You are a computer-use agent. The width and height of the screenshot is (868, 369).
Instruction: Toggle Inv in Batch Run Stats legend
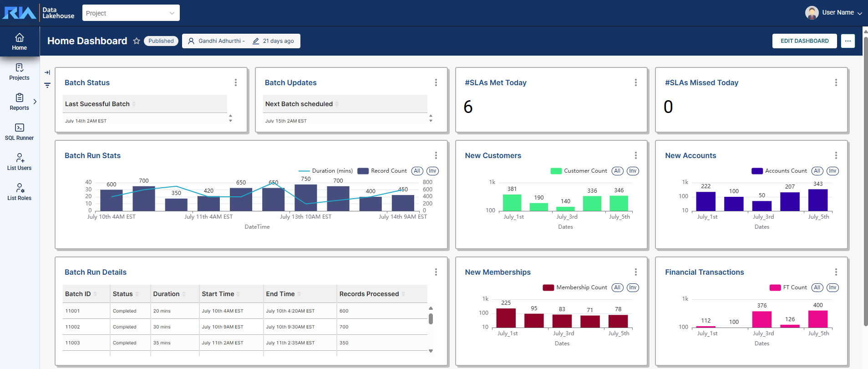(x=432, y=171)
